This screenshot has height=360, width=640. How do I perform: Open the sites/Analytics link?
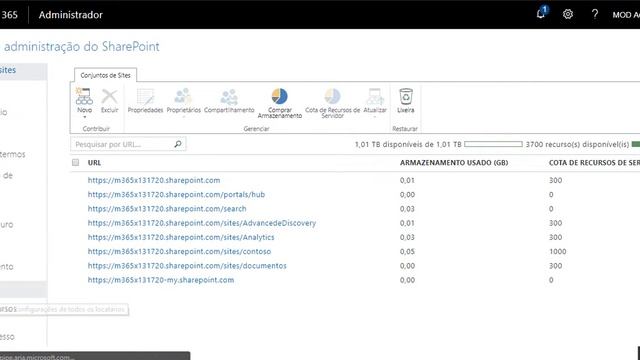[x=181, y=237]
